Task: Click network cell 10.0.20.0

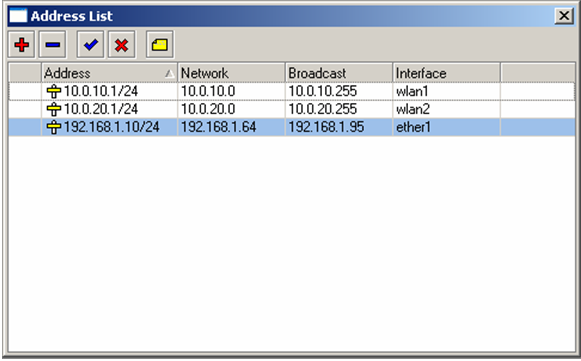Action: [x=231, y=109]
